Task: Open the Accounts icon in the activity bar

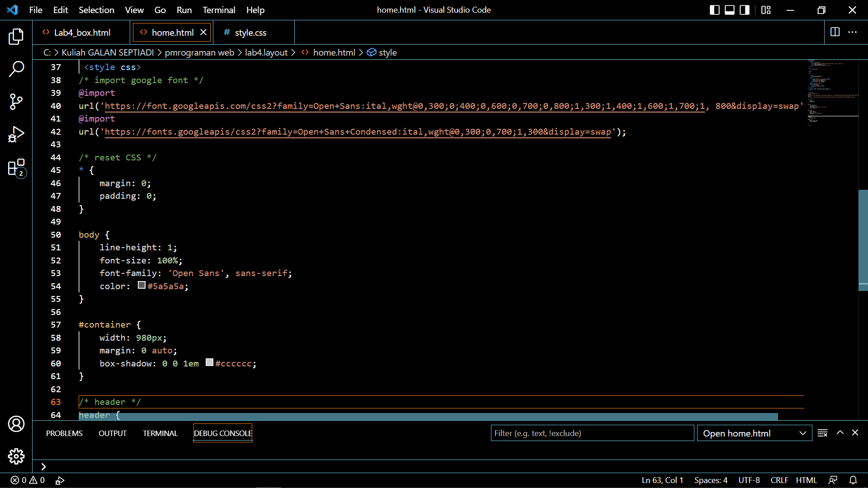Action: (x=16, y=424)
